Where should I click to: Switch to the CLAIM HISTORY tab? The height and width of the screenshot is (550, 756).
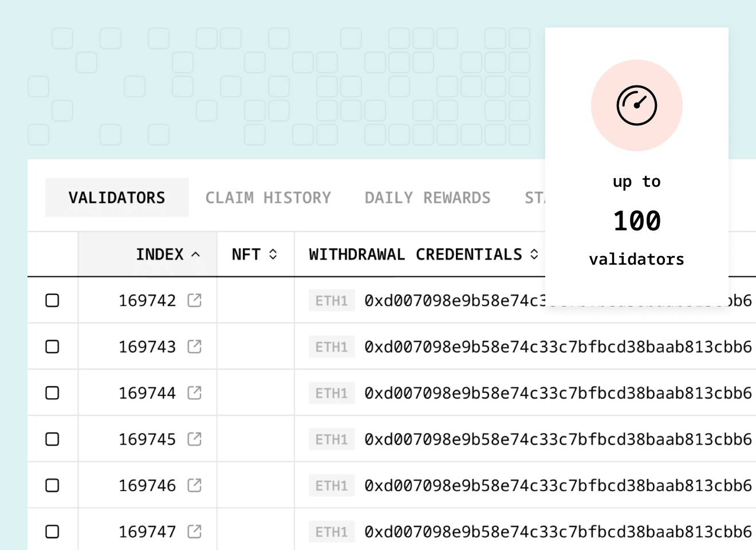click(269, 197)
